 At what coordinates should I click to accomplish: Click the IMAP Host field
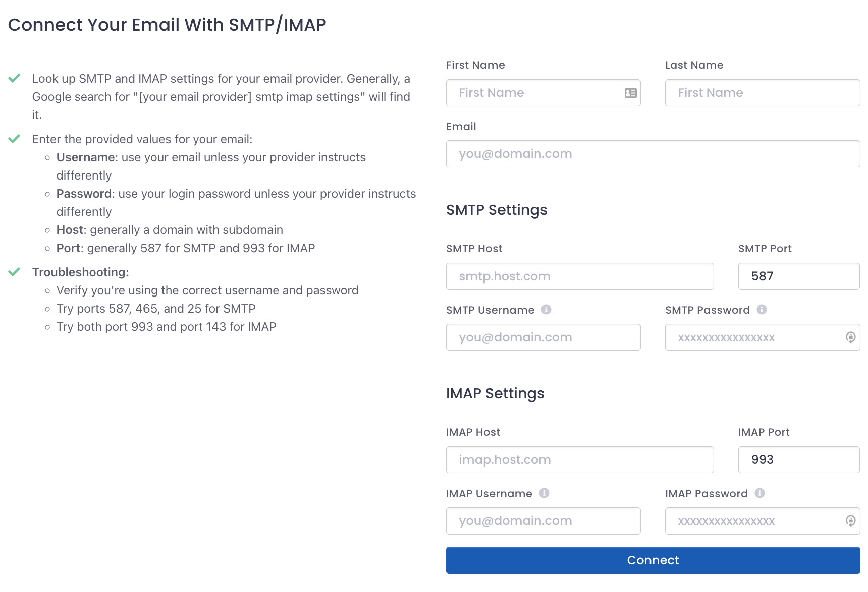[x=579, y=459]
